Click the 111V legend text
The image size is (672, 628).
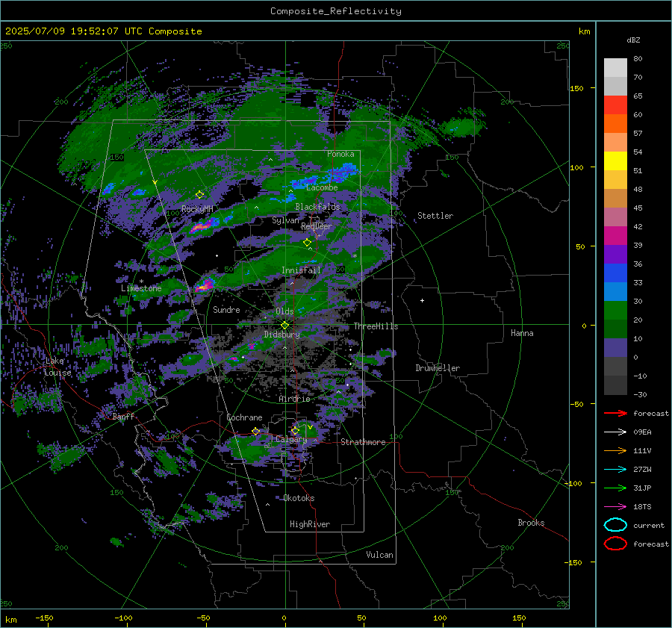click(x=642, y=450)
